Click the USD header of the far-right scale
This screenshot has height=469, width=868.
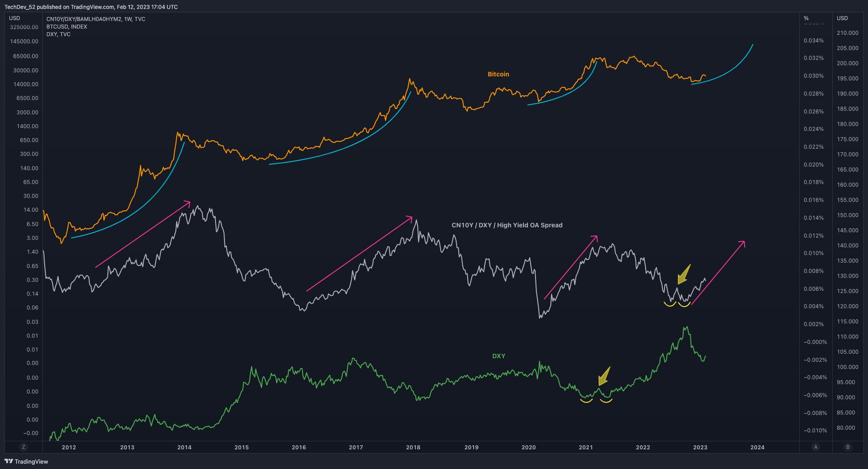(842, 18)
